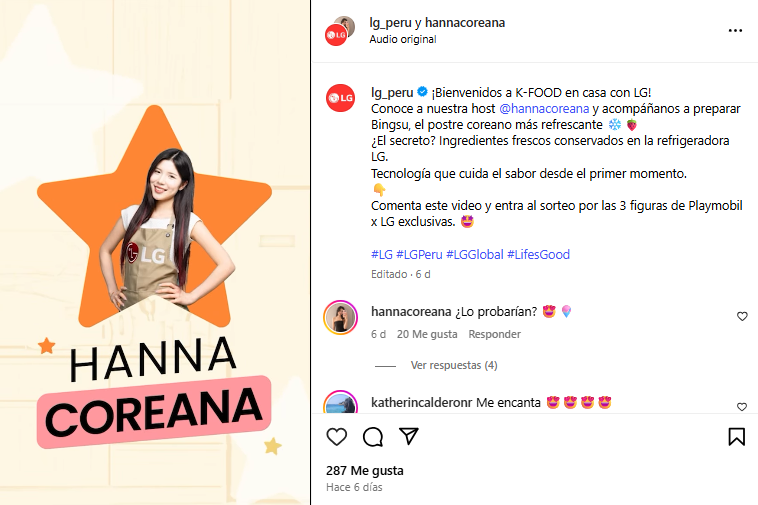The height and width of the screenshot is (505, 758).
Task: View the 287 Me gusta likes list
Action: [364, 470]
